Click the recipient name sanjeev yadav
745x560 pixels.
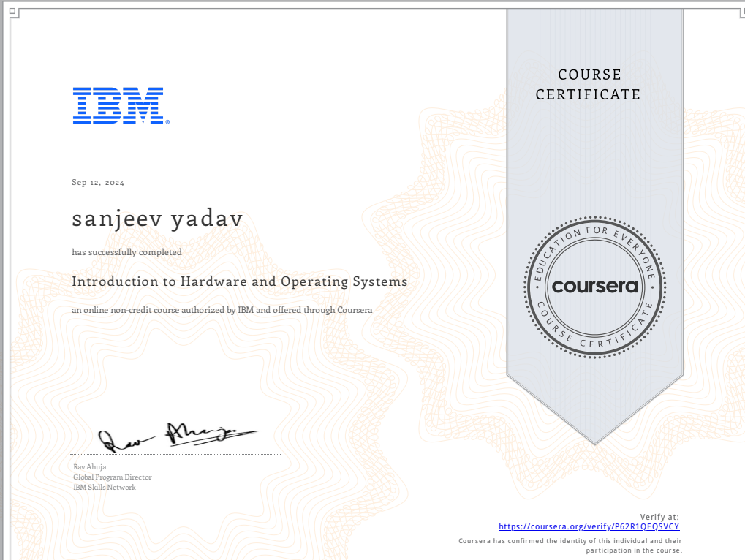[x=157, y=217]
